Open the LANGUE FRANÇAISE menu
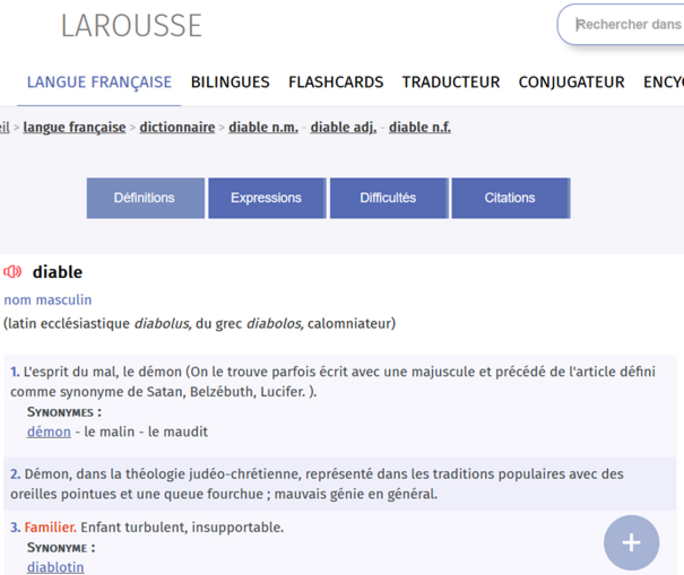This screenshot has width=684, height=575. click(x=99, y=82)
